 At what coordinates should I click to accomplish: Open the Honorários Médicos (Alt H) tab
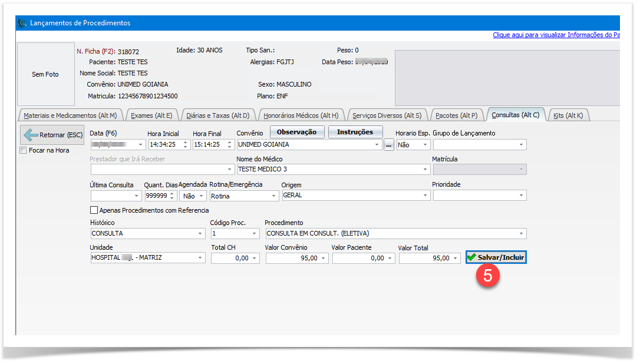(301, 115)
